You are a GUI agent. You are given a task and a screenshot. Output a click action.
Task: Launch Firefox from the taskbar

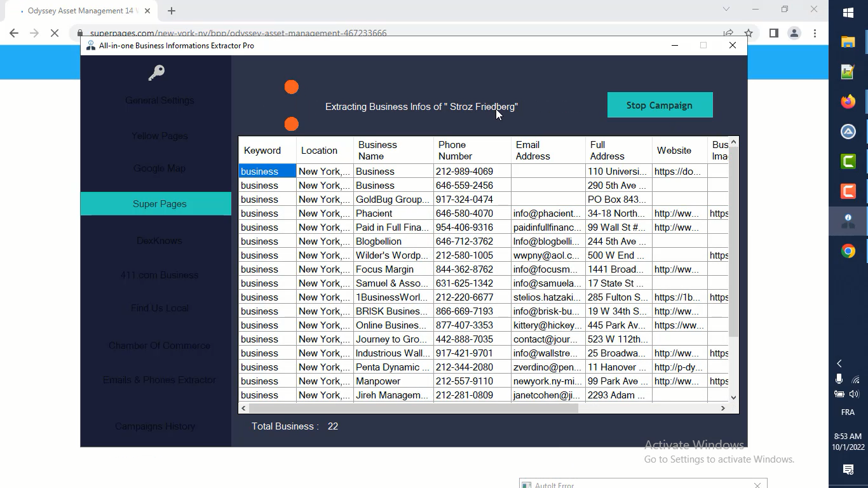848,102
